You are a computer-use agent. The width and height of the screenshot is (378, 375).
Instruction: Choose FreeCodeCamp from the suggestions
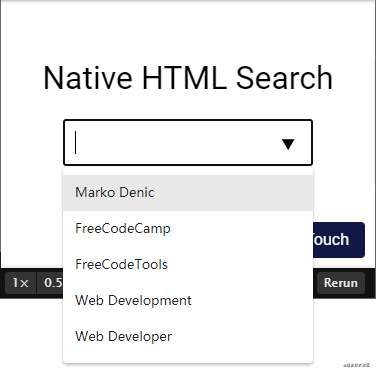pyautogui.click(x=188, y=229)
